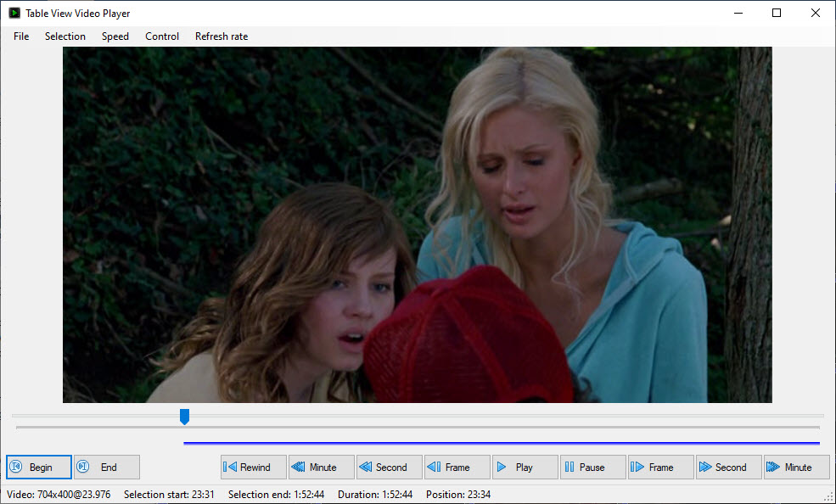Click the video frame display

tap(418, 225)
